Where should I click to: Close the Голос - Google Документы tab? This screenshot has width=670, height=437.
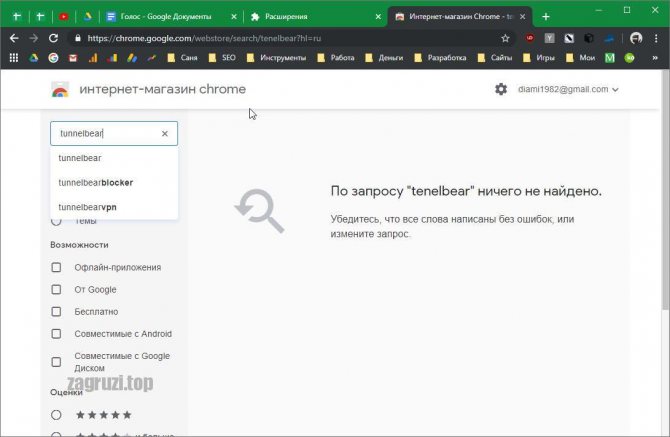pyautogui.click(x=234, y=17)
